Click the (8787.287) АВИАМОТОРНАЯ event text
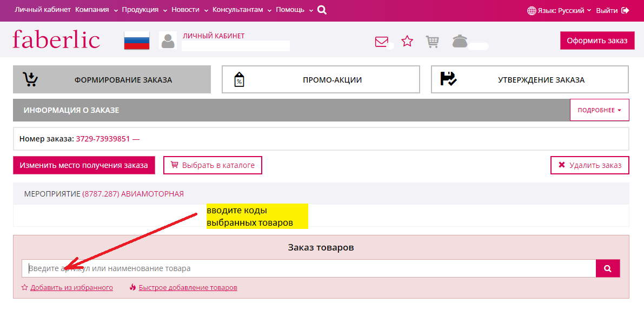This screenshot has height=311, width=644. point(132,194)
